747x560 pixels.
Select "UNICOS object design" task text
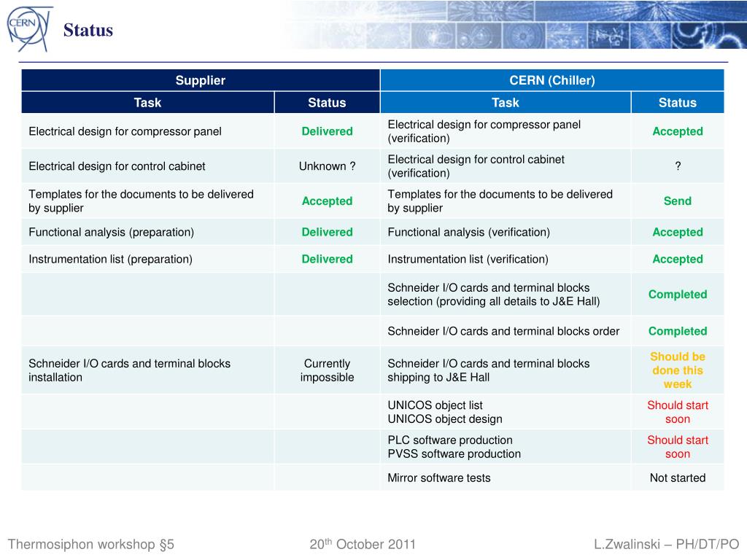[445, 419]
